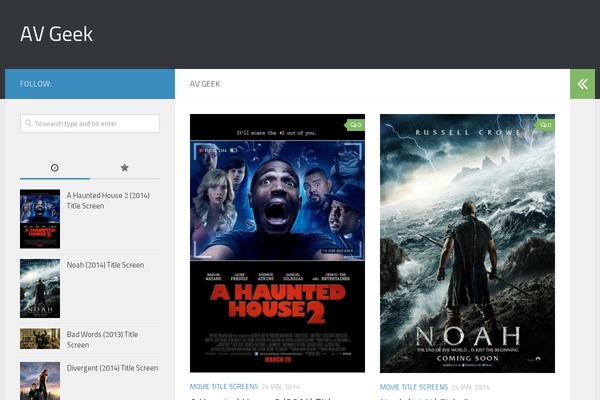Open Noah sidebar thumbnail
Screen dimensions: 600x400
coord(40,288)
